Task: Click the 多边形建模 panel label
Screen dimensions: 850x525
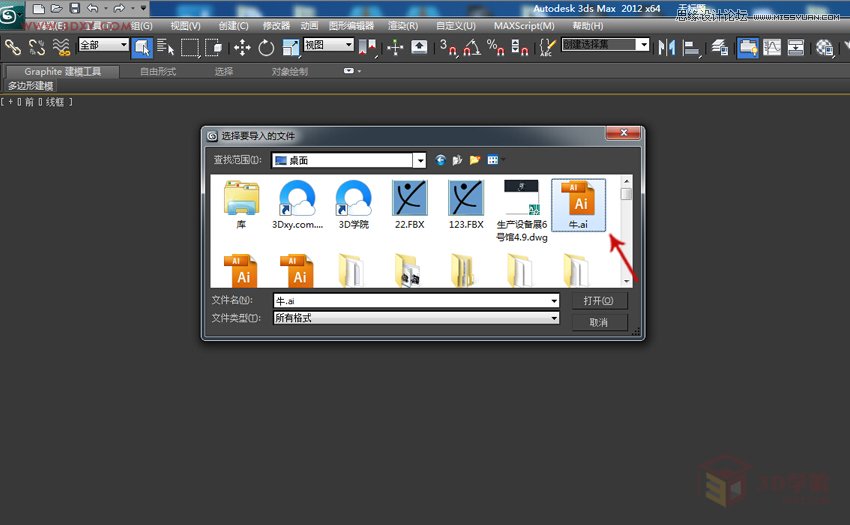Action: tap(31, 86)
